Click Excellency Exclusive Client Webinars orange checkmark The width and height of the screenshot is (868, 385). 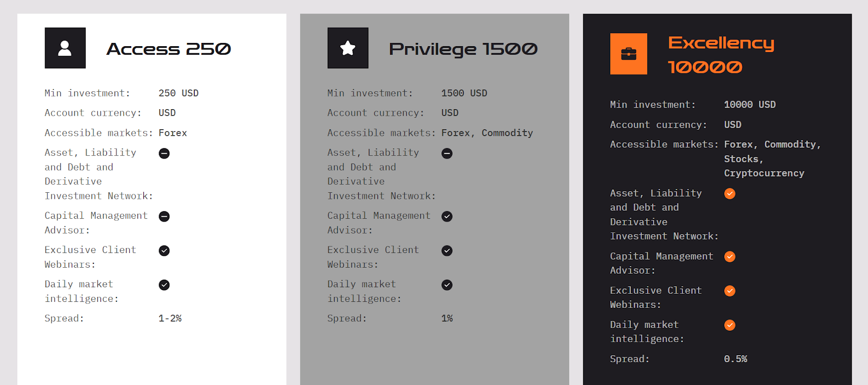pos(730,291)
